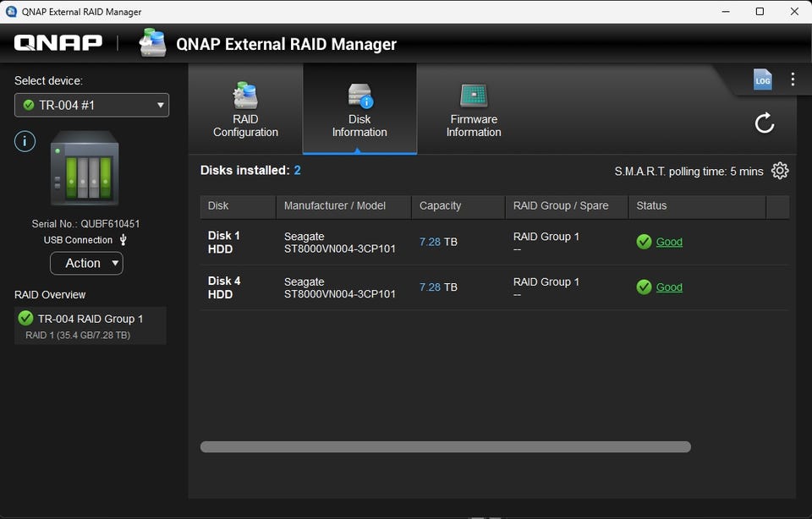Open Disk 4 Good status link
Image resolution: width=812 pixels, height=519 pixels.
coord(669,287)
